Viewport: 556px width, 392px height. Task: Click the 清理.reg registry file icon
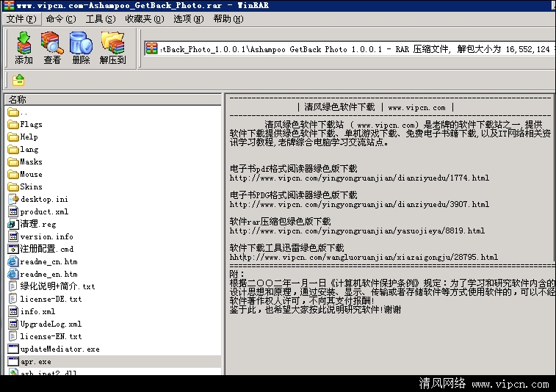tap(12, 224)
